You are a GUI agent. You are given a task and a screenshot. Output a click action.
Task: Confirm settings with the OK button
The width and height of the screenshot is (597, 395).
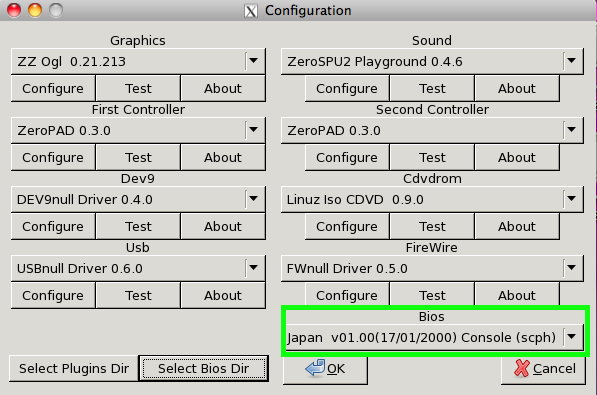[x=326, y=369]
